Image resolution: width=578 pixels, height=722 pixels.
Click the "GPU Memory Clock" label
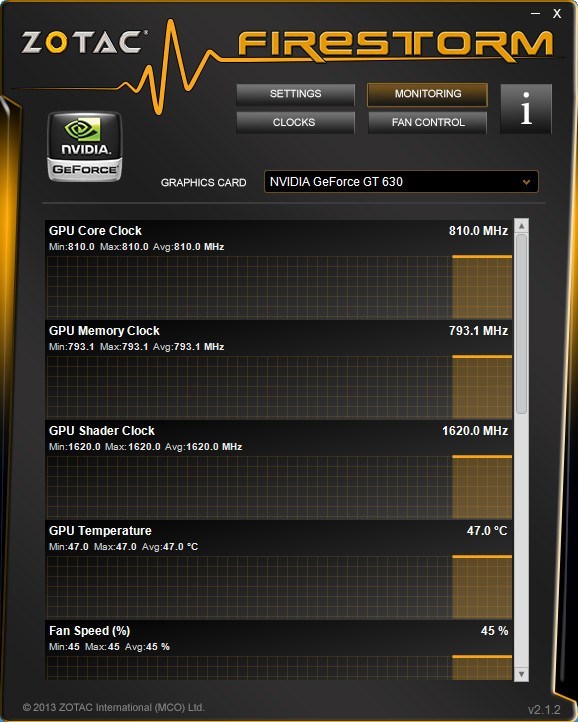click(x=104, y=331)
